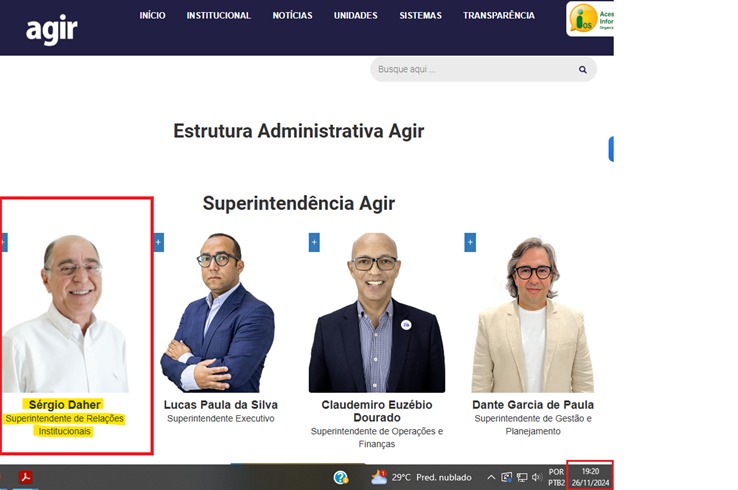Expand the plus button beside Dante Garcia de Paula
Screen dimensions: 738x490
(x=470, y=242)
